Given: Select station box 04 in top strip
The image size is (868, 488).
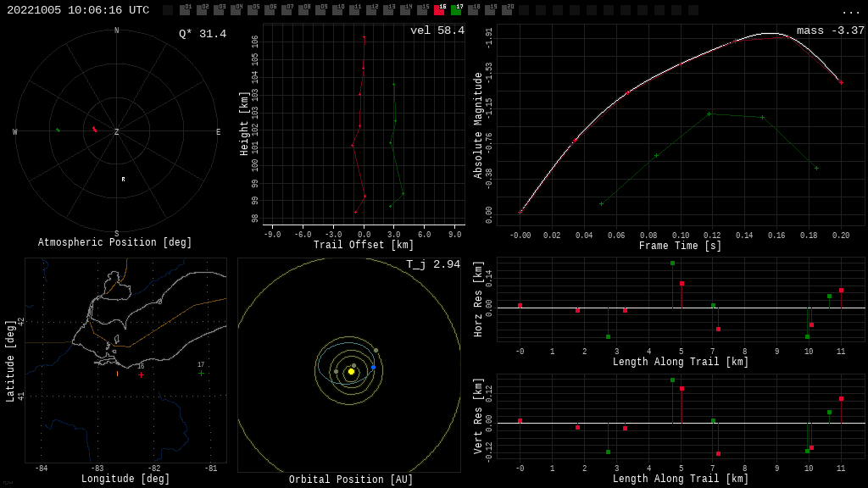Looking at the screenshot, I should (236, 10).
